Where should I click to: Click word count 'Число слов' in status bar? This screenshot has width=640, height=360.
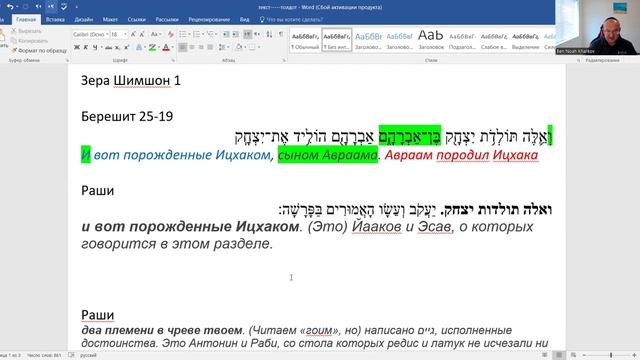(44, 356)
